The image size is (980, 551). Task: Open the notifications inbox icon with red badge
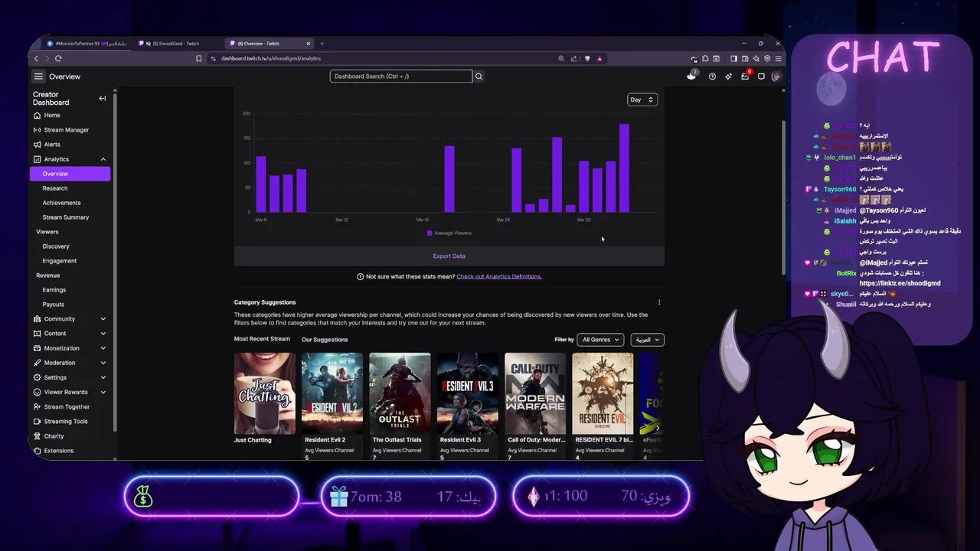(745, 76)
